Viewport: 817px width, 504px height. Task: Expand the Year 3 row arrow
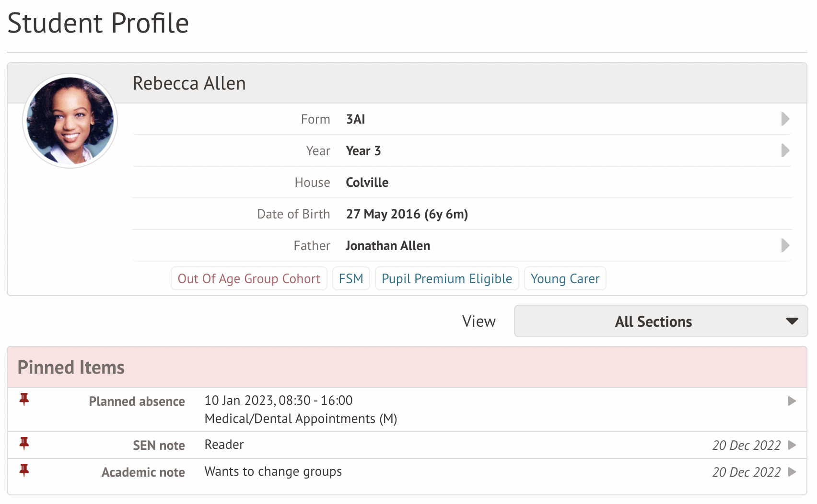coord(785,150)
